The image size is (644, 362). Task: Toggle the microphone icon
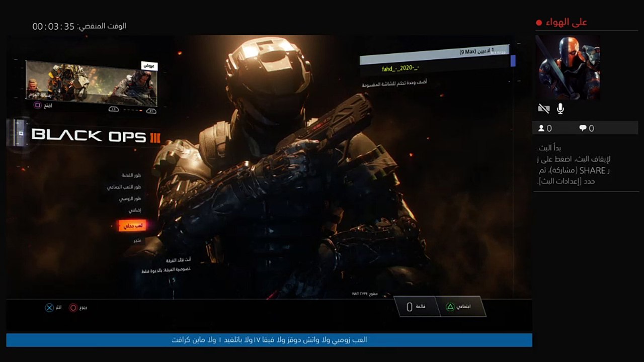coord(560,109)
